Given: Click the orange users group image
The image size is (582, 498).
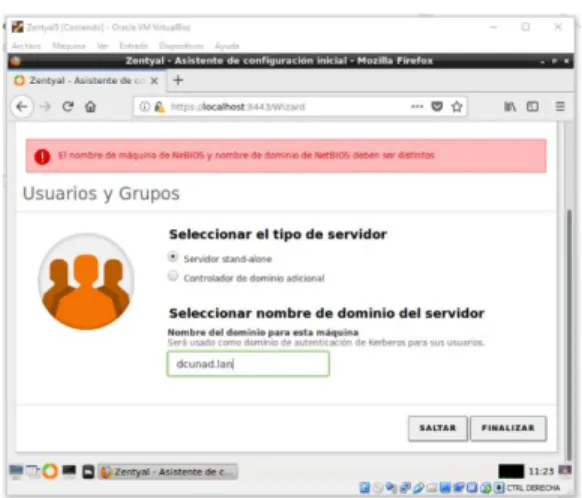Looking at the screenshot, I should coord(86,282).
